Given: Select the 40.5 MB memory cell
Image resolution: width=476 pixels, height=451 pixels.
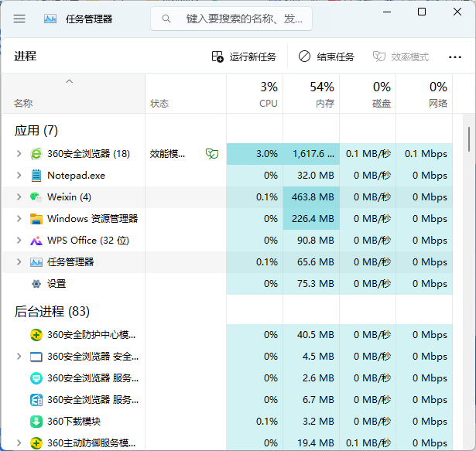Looking at the screenshot, I should coord(311,335).
